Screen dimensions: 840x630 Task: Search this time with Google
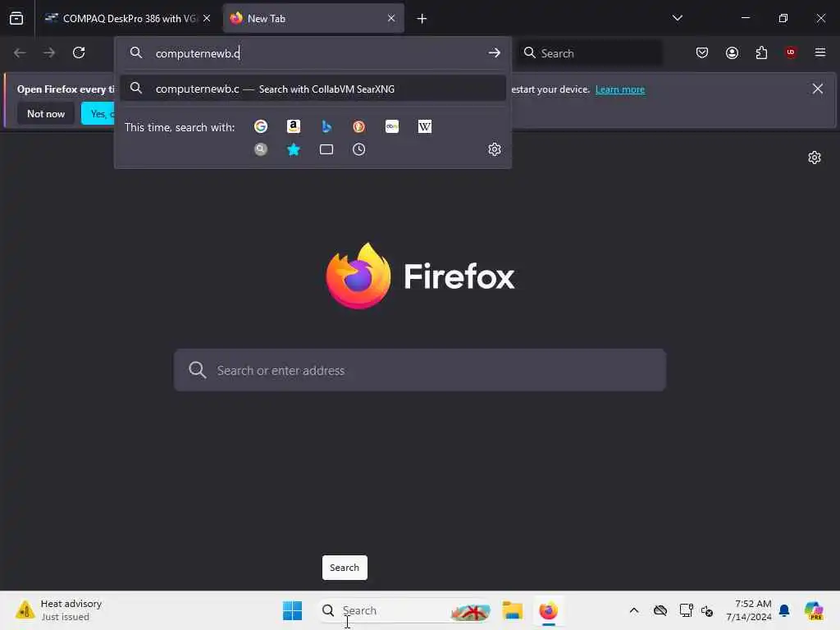(261, 126)
